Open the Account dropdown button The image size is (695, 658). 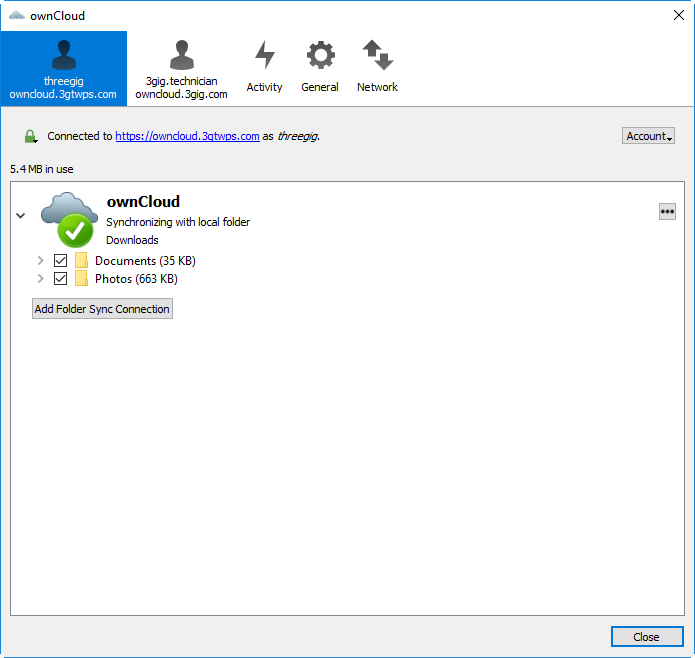(x=648, y=136)
